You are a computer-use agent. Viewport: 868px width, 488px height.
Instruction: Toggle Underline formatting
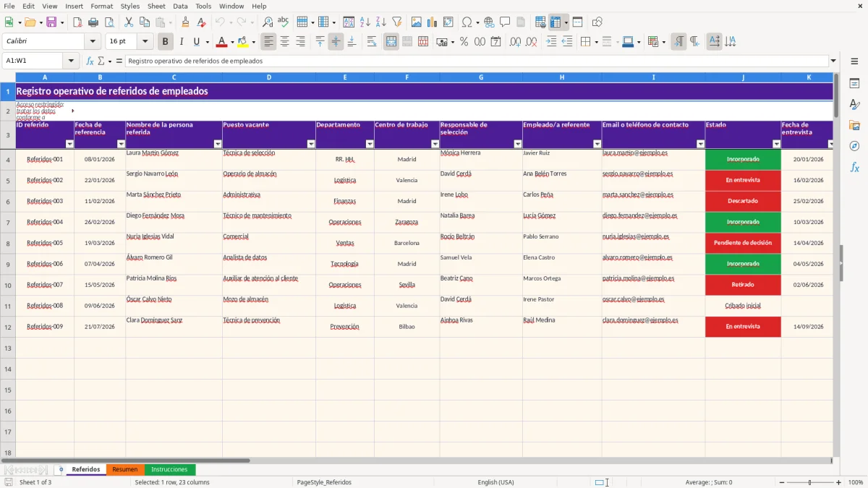click(196, 42)
